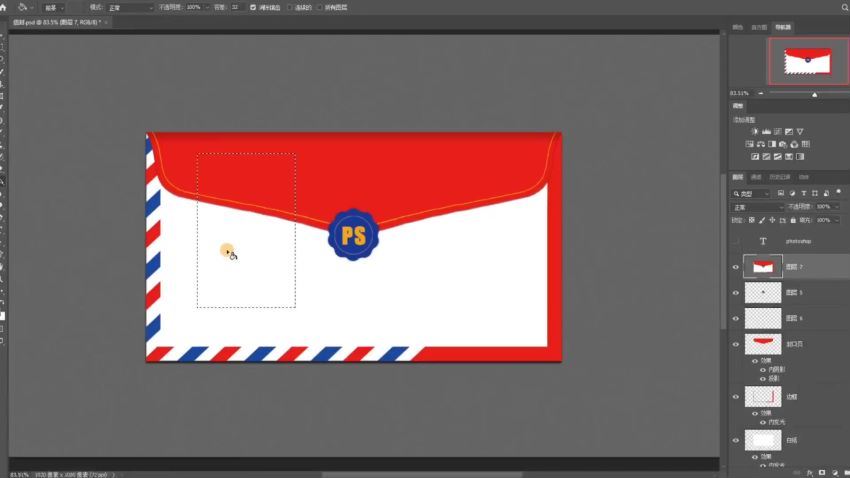Toggle layer filtering switch in Layers panel
This screenshot has height=478, width=850.
click(x=839, y=192)
